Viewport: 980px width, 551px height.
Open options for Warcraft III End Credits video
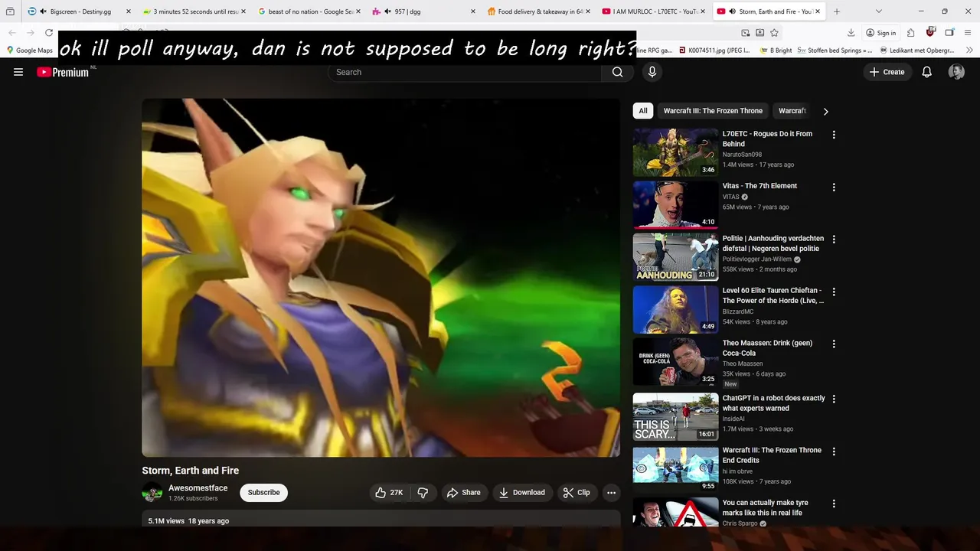834,452
